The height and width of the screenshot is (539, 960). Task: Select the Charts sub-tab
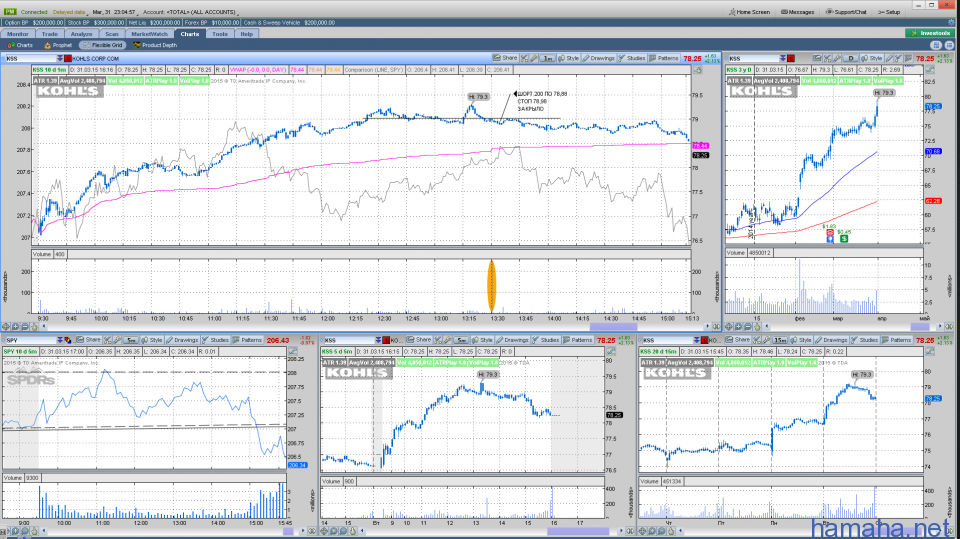point(20,45)
